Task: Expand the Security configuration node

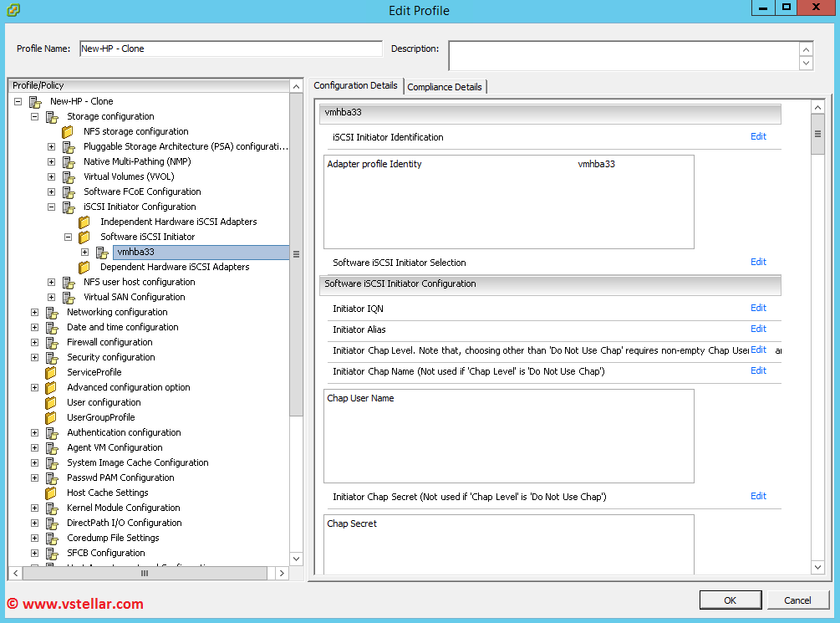Action: click(34, 358)
